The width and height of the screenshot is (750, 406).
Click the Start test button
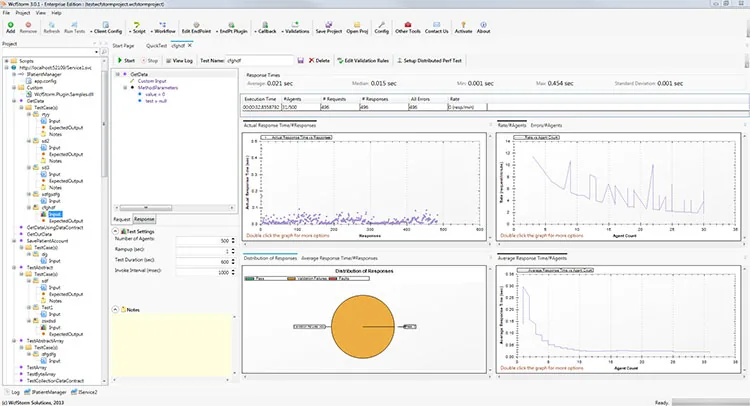[126, 61]
